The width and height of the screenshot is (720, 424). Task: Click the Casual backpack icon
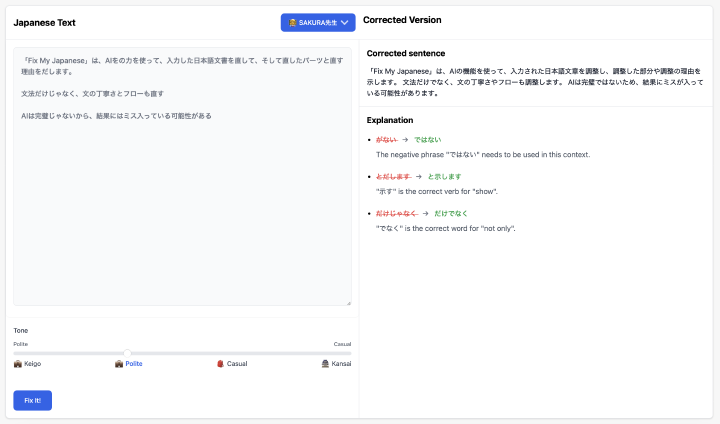point(220,363)
